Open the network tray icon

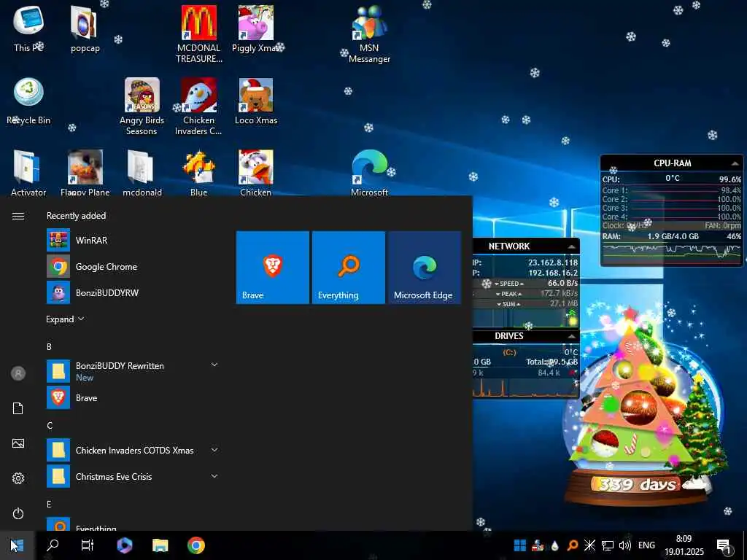608,545
